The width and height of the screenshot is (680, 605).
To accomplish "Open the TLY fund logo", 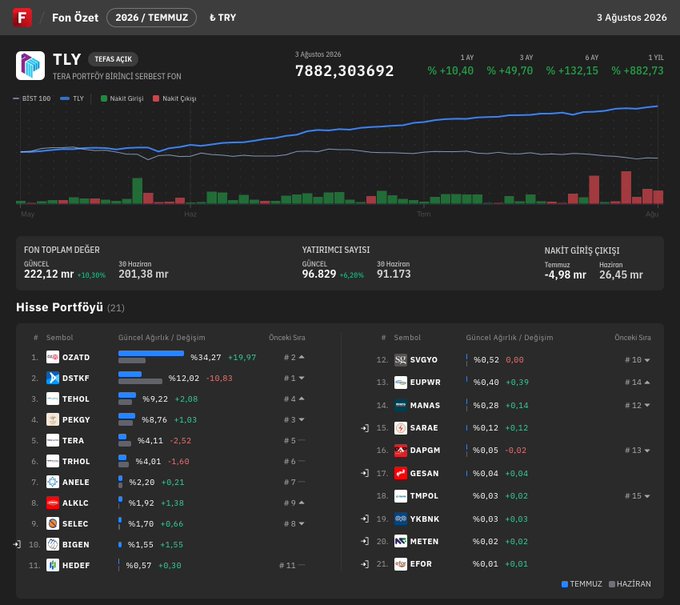I will (30, 65).
